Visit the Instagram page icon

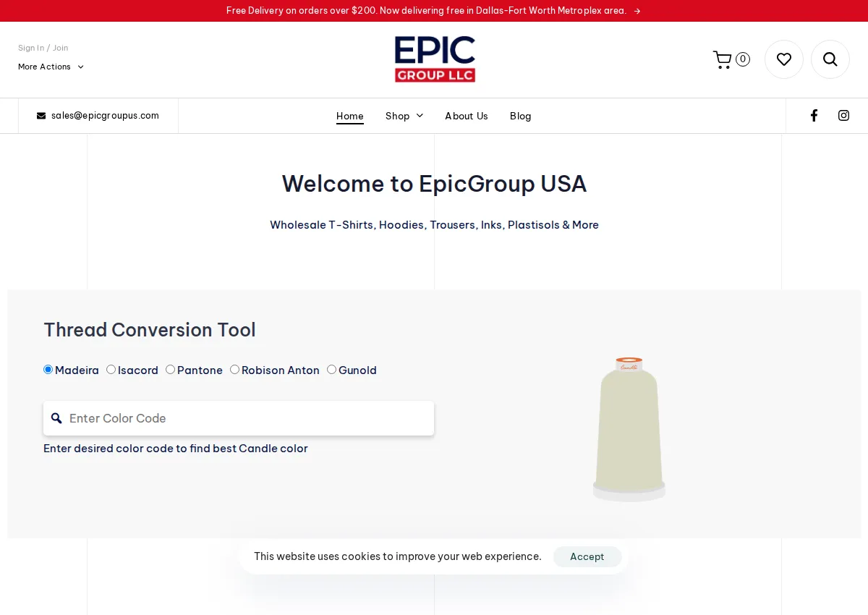point(843,116)
